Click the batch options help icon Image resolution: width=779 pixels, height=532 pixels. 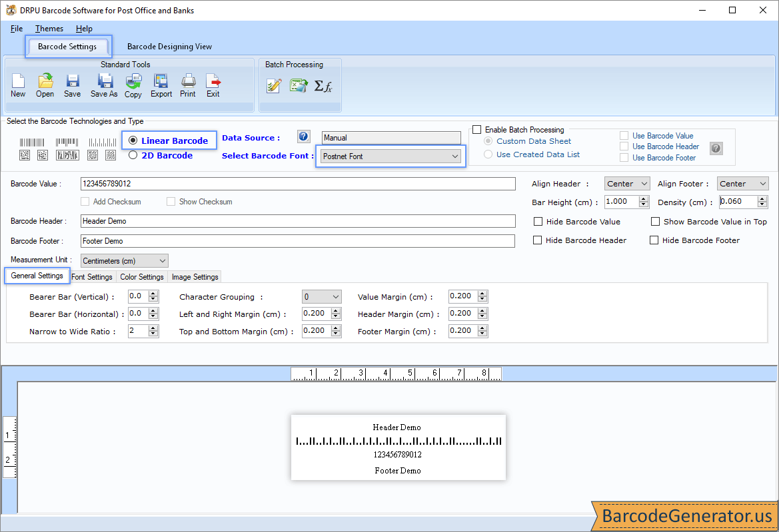716,148
